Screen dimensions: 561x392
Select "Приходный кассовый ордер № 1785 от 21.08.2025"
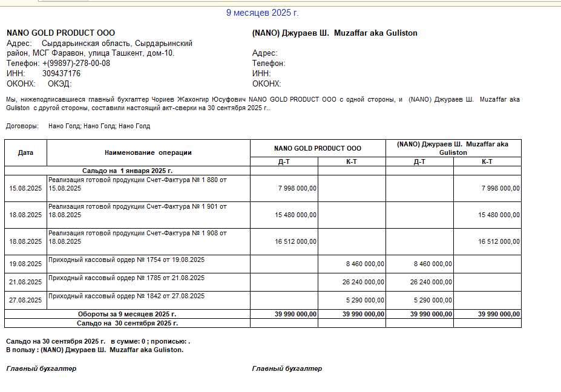click(126, 278)
